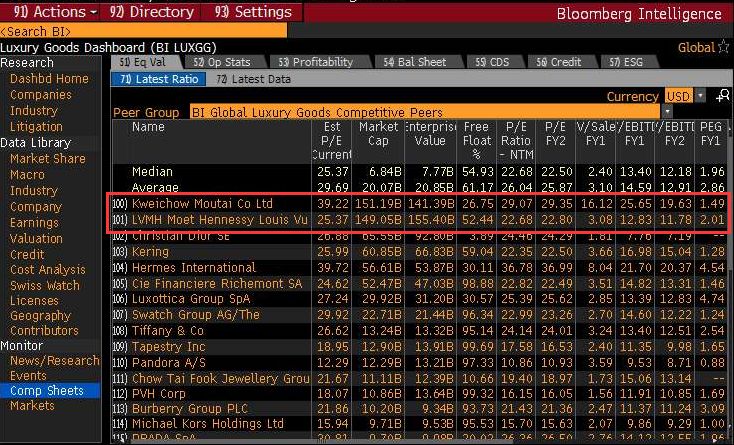734x445 pixels.
Task: Select the PVH Corp row
Action: (419, 394)
